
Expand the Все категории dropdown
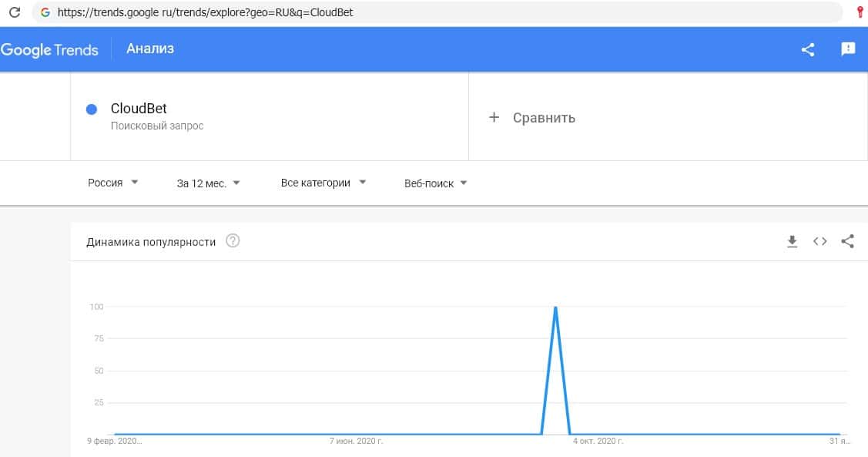tap(323, 183)
